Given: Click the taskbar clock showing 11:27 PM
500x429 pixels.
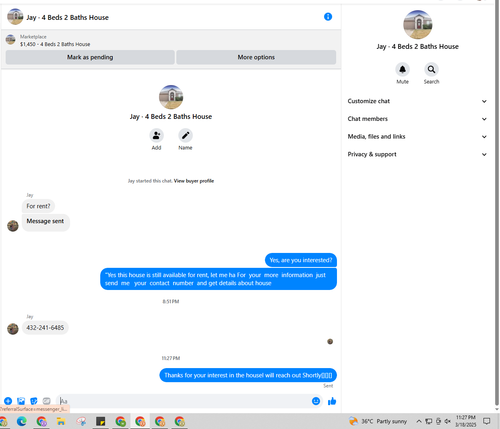Looking at the screenshot, I should [466, 421].
